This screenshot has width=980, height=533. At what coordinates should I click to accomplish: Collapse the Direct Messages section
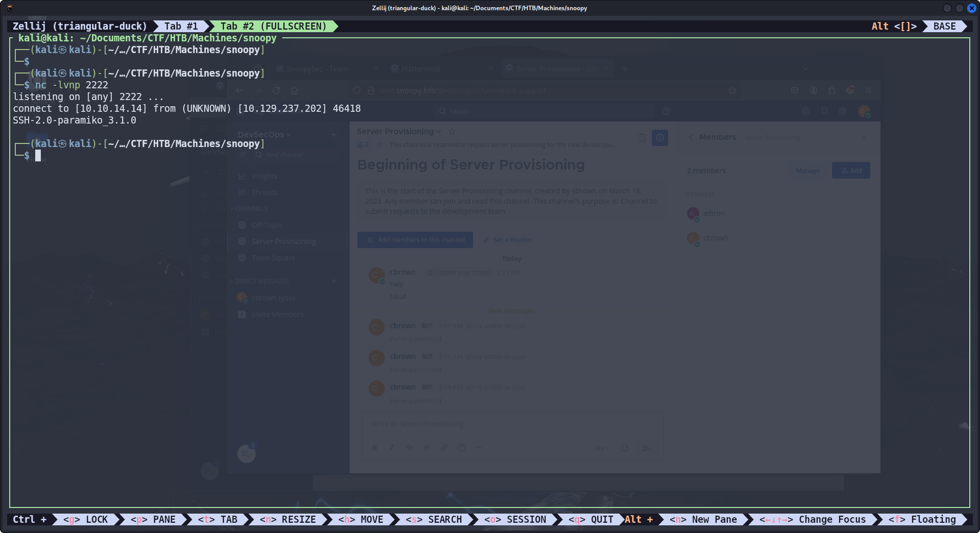(262, 281)
